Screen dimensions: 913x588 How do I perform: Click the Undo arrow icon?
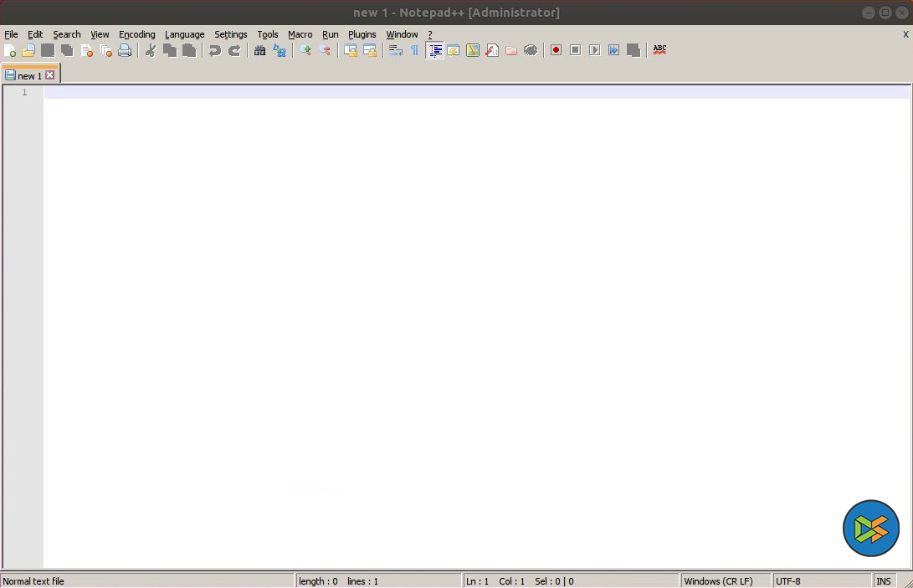click(x=215, y=51)
